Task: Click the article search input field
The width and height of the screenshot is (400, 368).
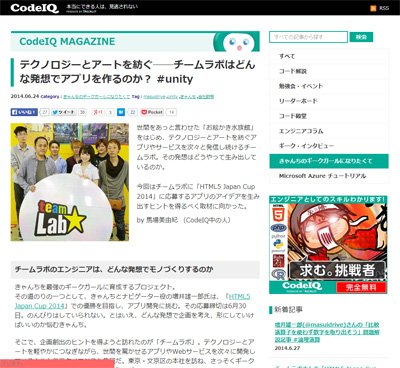Action: click(308, 37)
